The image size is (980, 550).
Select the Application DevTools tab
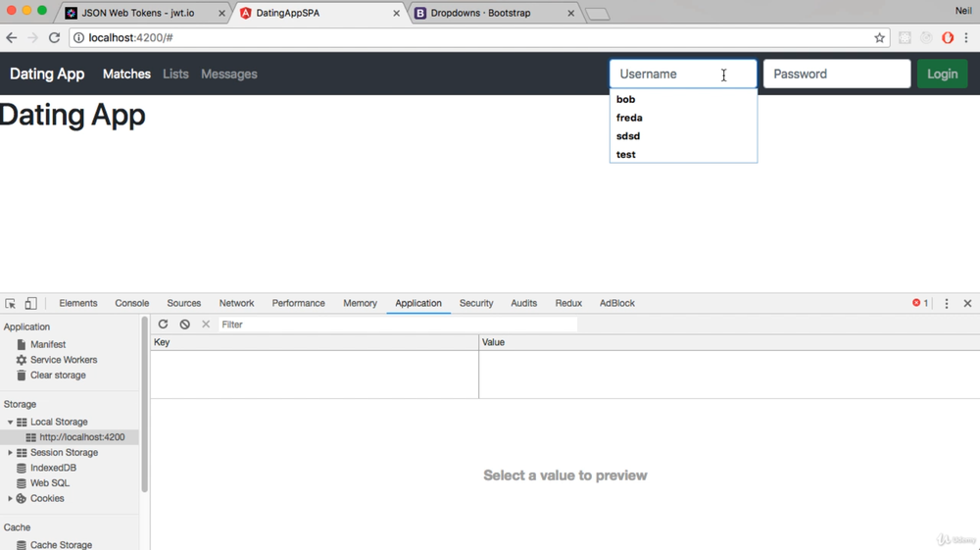[418, 303]
